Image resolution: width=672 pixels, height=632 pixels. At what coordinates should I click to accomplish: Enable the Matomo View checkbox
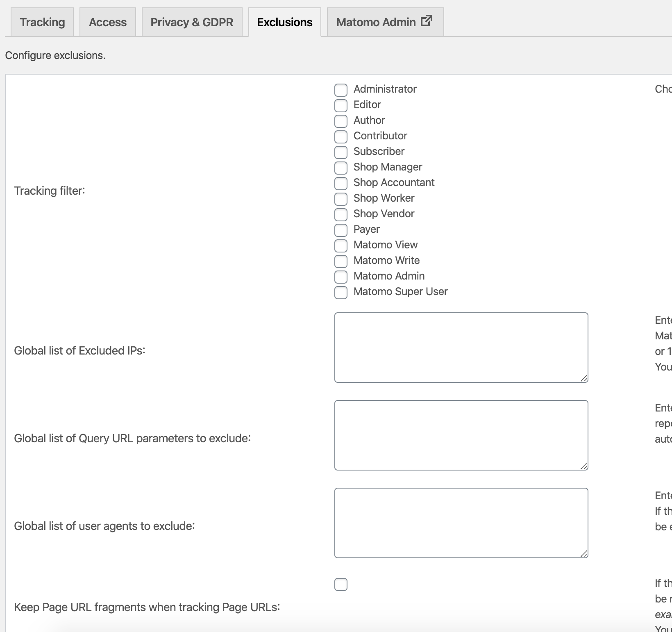pos(341,246)
